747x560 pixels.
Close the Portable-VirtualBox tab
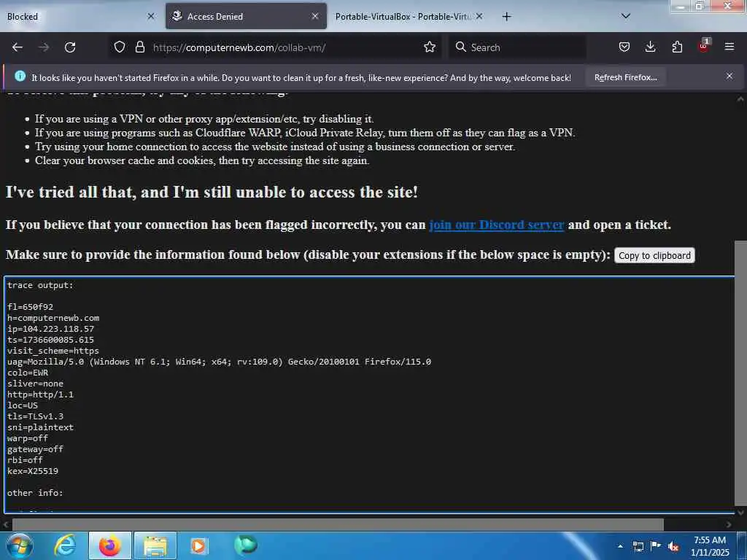click(x=479, y=17)
